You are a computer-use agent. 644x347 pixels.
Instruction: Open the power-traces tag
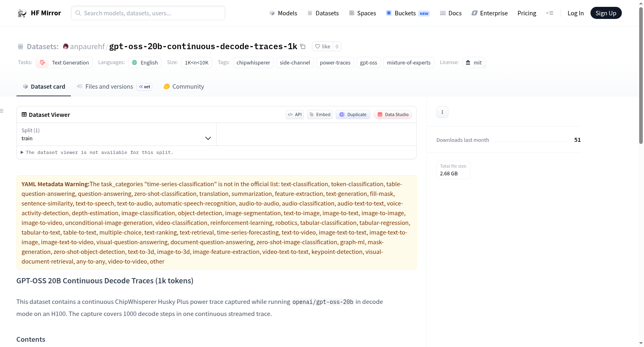[x=335, y=62]
